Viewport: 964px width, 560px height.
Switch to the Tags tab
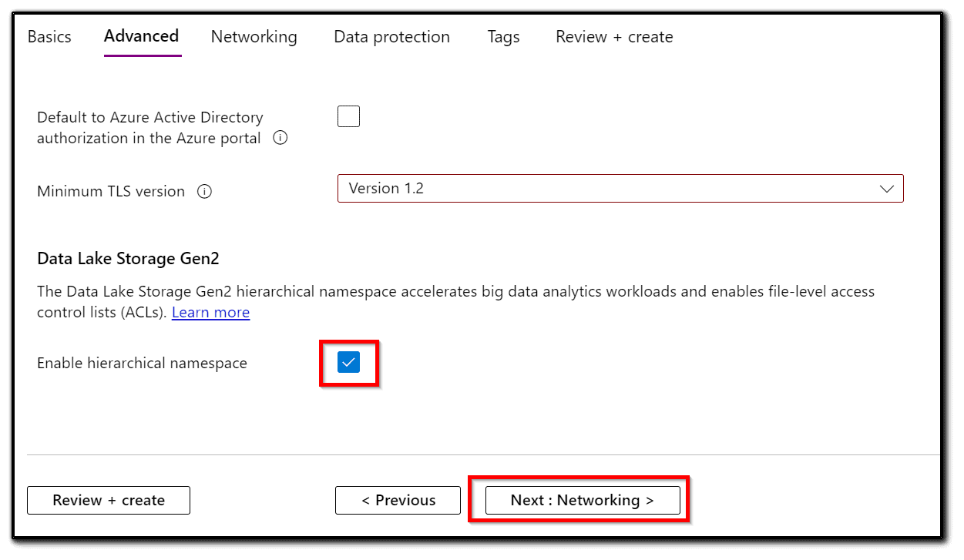click(503, 37)
